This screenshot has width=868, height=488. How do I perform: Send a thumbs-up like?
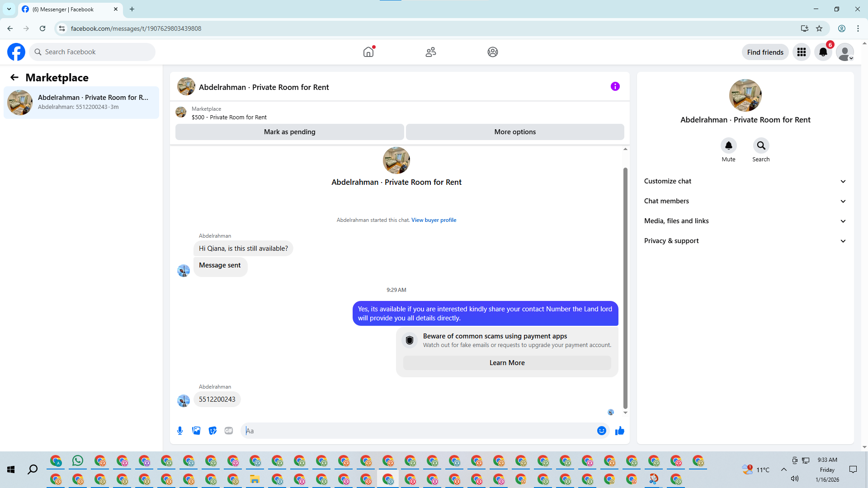[619, 431]
